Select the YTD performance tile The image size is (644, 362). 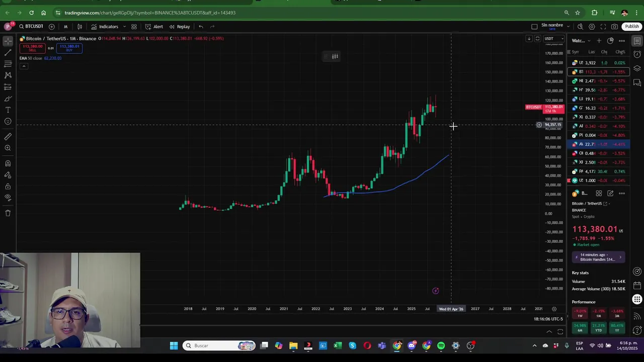(598, 328)
